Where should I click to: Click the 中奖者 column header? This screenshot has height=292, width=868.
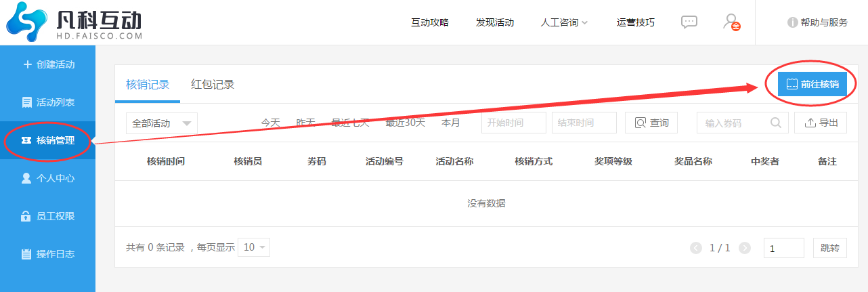(x=765, y=161)
